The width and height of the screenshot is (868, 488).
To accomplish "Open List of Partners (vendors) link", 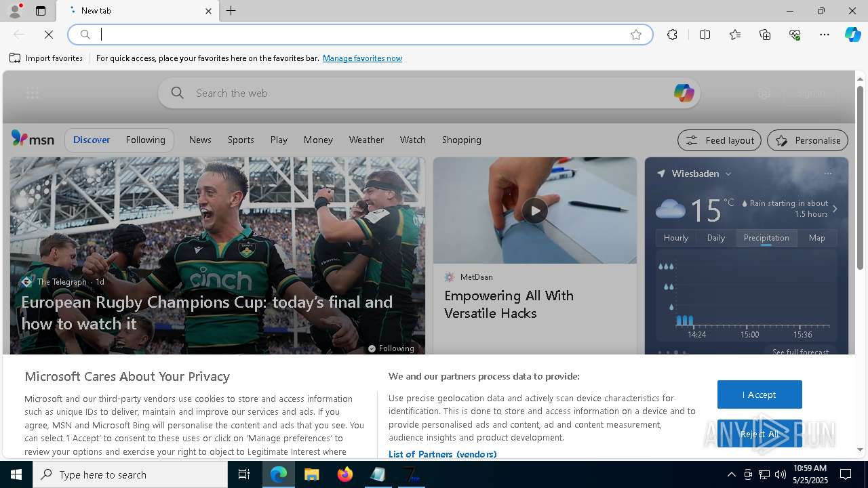I will (442, 454).
